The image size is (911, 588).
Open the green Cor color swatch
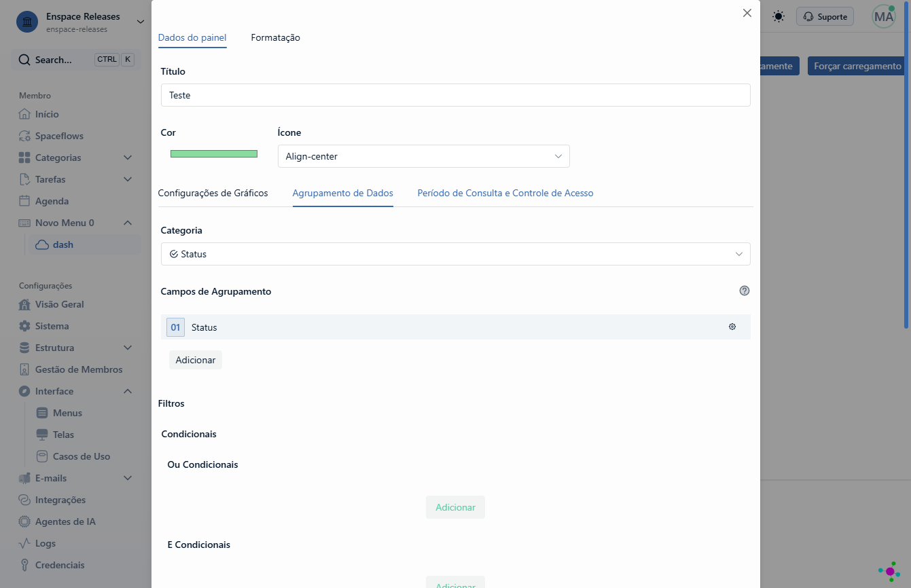(214, 153)
